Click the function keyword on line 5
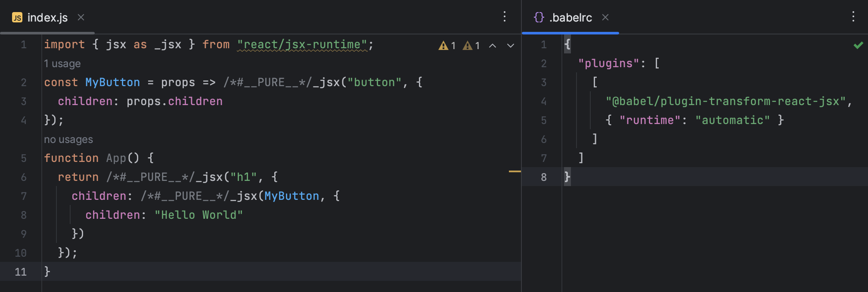 click(x=71, y=158)
